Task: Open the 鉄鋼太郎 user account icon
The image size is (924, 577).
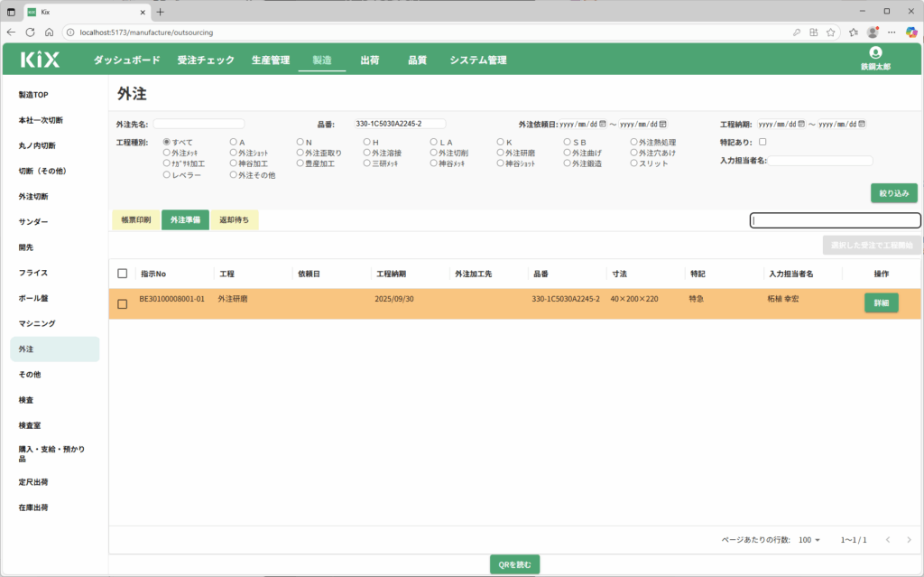Action: (x=874, y=53)
